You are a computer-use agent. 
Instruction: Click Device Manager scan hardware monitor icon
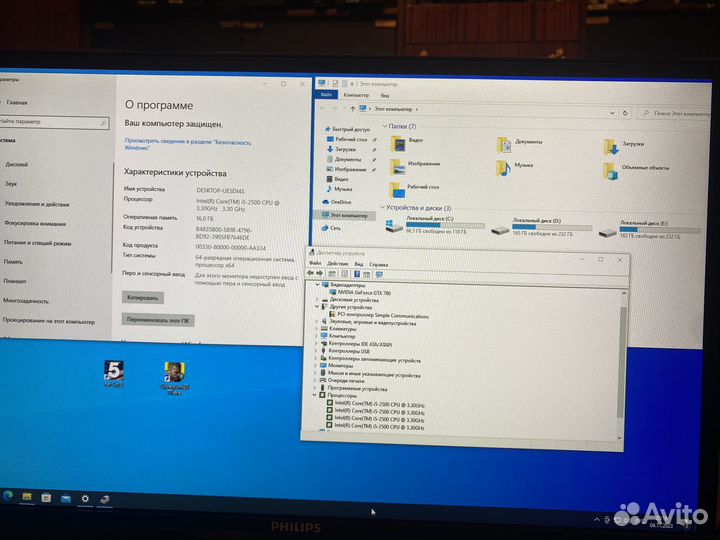[379, 274]
